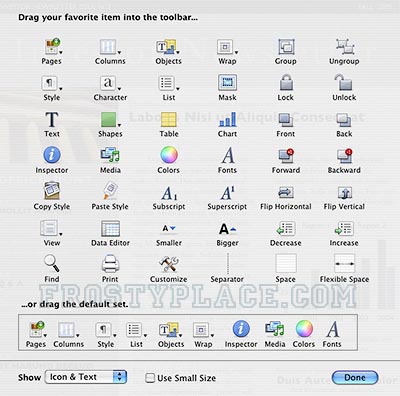Click the Style paragraph icon in the grid
This screenshot has width=400, height=396.
(51, 83)
